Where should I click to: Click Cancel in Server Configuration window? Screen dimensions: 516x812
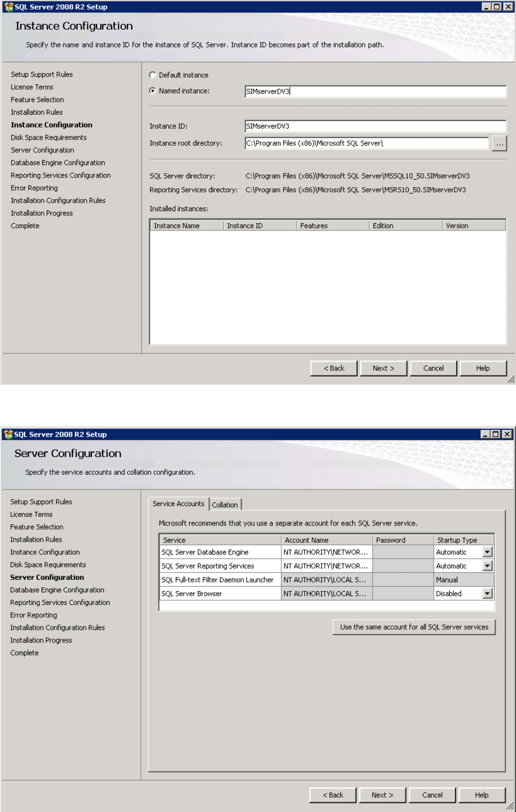pos(432,795)
